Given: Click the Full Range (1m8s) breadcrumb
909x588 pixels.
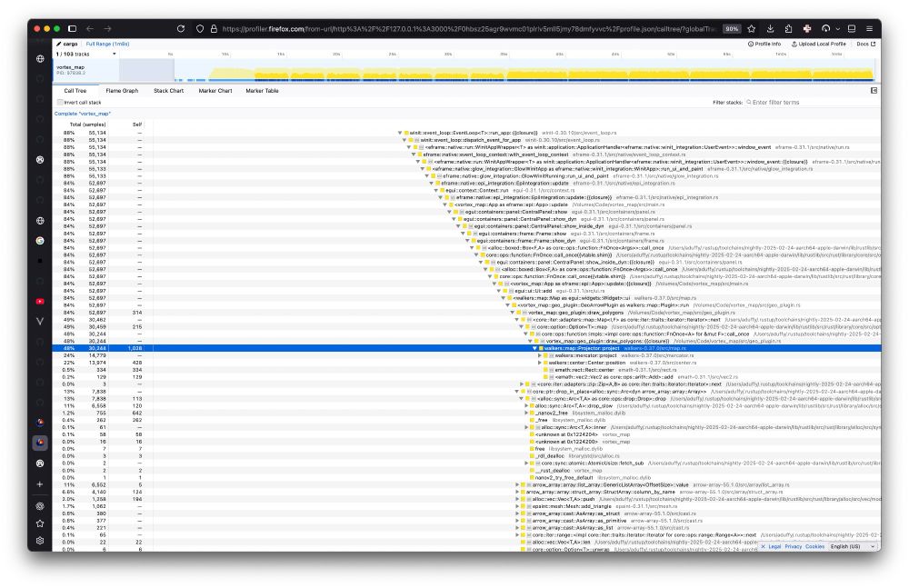Looking at the screenshot, I should tap(108, 44).
